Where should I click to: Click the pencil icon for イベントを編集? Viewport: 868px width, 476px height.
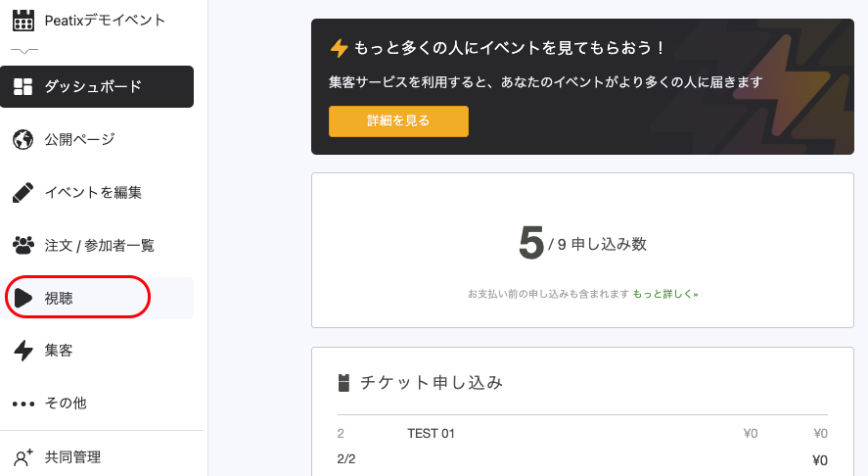point(23,192)
